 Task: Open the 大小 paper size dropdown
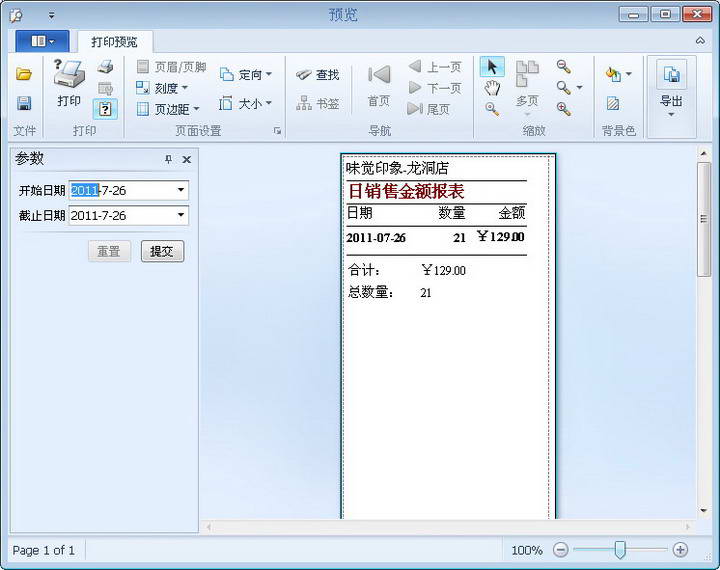pos(246,104)
